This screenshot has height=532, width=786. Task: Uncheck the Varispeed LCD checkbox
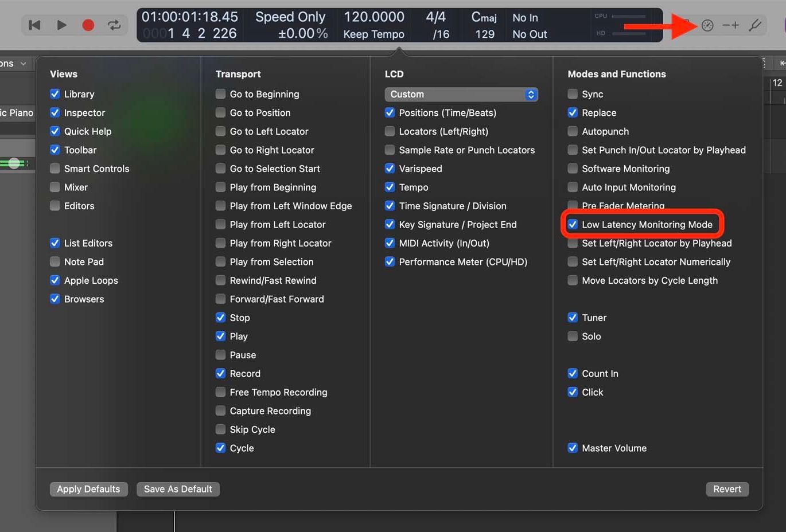(390, 169)
